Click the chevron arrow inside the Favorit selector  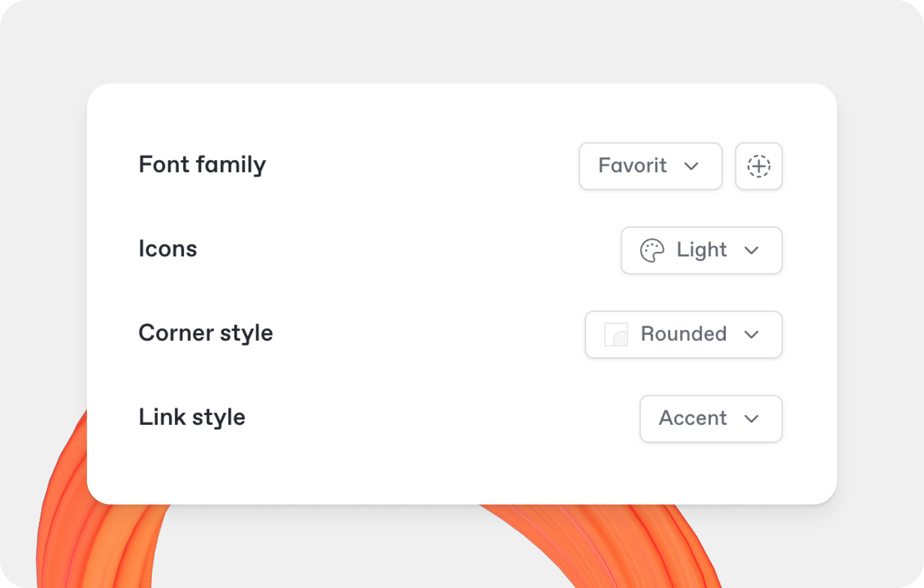691,166
